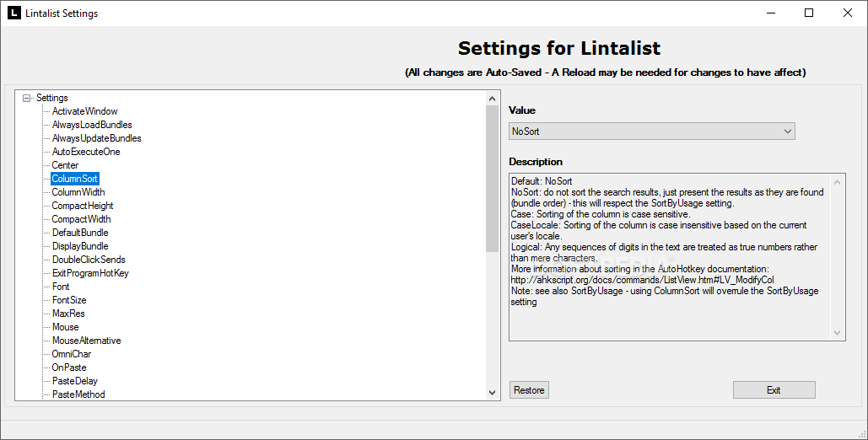This screenshot has width=868, height=440.
Task: Click the ahkscript.org documentation URL text
Action: pos(642,280)
